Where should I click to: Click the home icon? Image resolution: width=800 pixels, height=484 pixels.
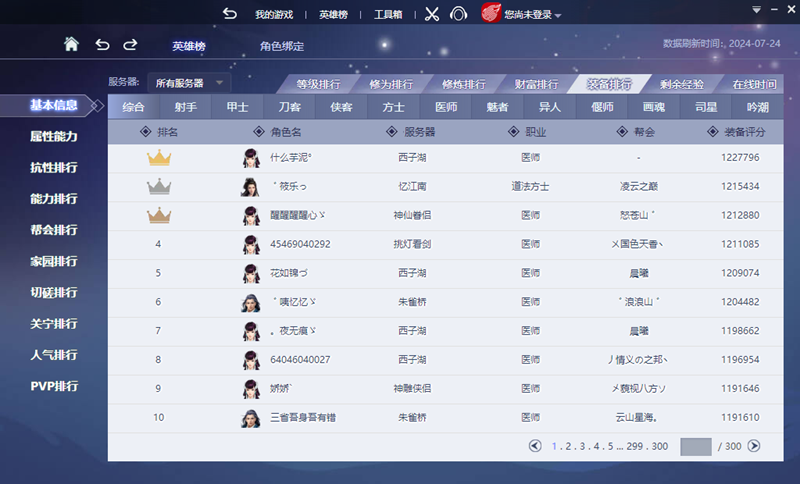pos(71,44)
